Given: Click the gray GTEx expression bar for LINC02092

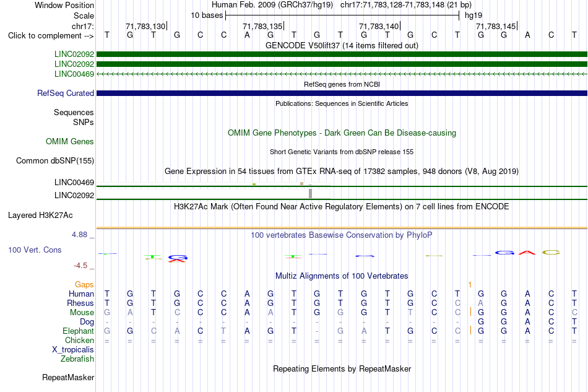Looking at the screenshot, I should coord(311,194).
